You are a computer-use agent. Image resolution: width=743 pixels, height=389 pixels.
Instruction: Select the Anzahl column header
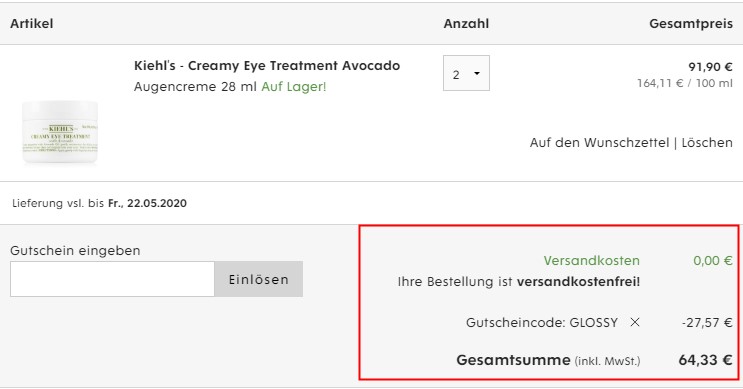coord(466,24)
